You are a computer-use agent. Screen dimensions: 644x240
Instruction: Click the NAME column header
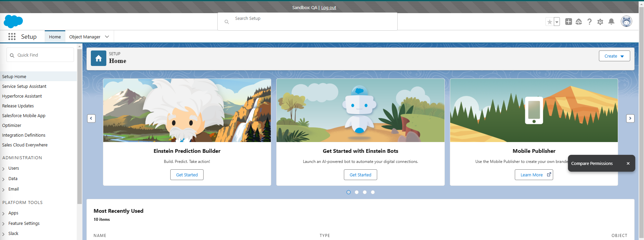pos(100,235)
